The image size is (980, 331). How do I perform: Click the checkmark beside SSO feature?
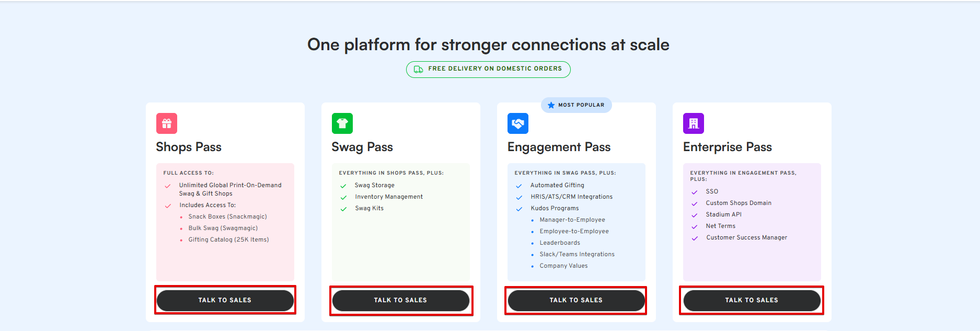[x=695, y=192]
